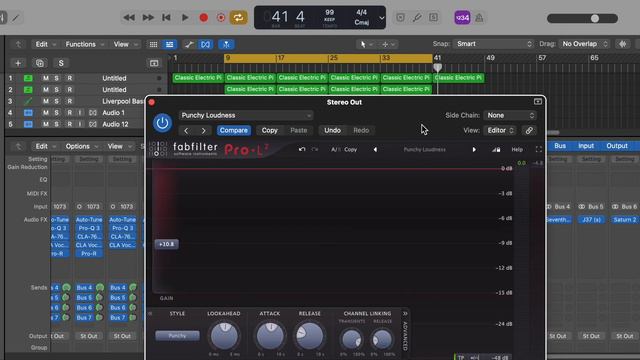
Task: Click the Undo button in plugin header
Action: pos(332,131)
